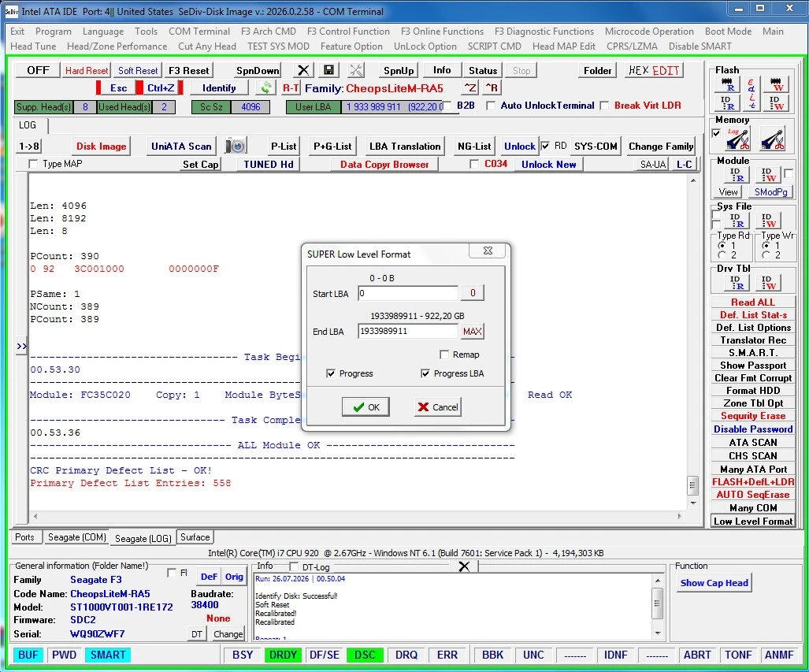Screen dimensions: 809x672
Task: Click the R-T button
Action: pyautogui.click(x=291, y=87)
